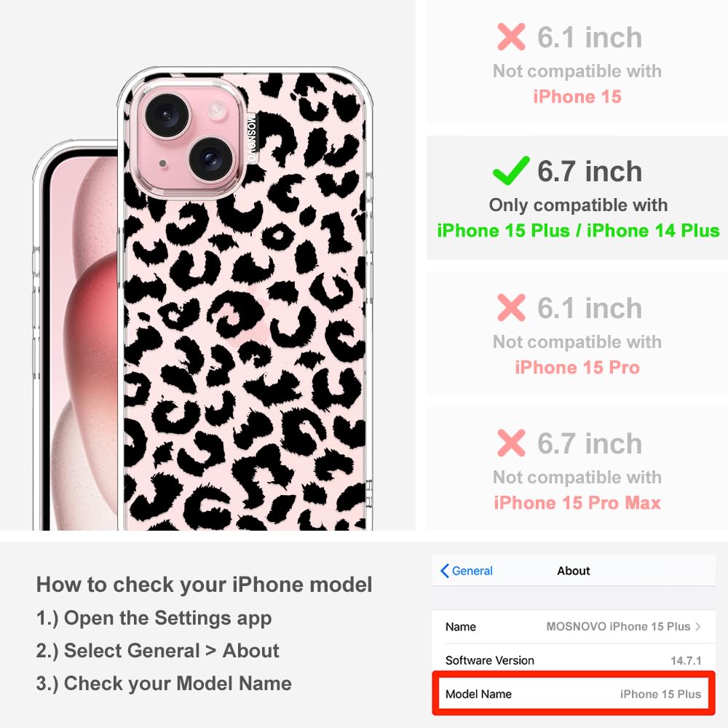Click the red iPhone 15 Pro Max label
The width and height of the screenshot is (728, 728).
point(577,503)
